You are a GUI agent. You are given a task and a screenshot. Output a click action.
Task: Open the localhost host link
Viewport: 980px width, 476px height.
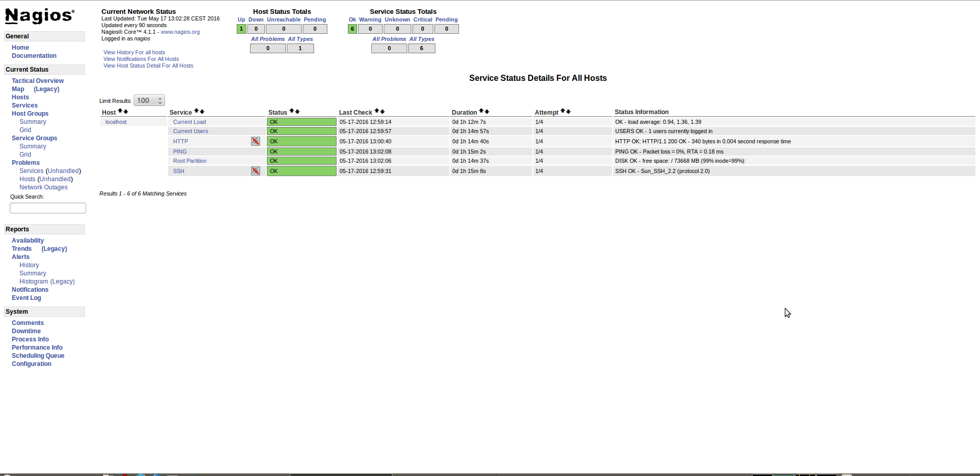[116, 122]
